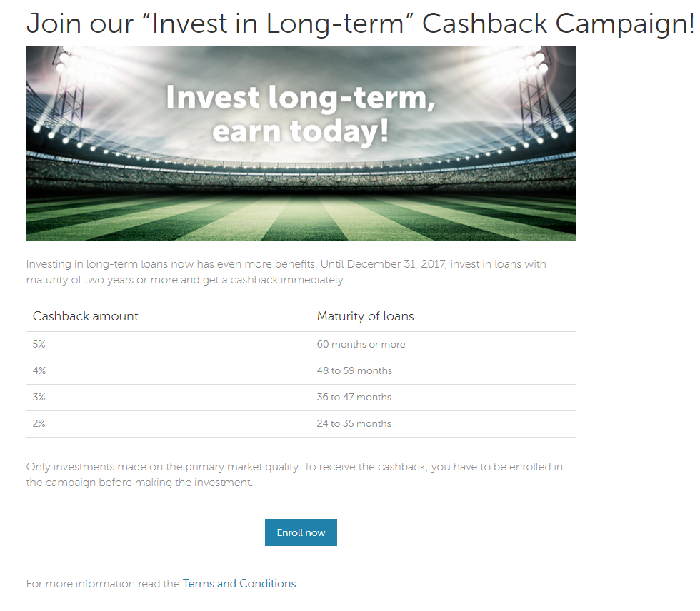Click the stadium banner image
Image resolution: width=700 pixels, height=611 pixels.
point(301,143)
